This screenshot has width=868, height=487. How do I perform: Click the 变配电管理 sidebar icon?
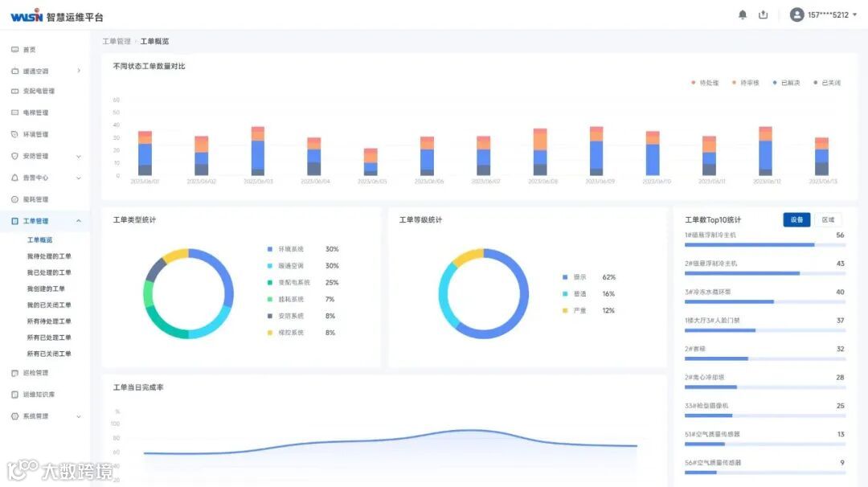(15, 92)
